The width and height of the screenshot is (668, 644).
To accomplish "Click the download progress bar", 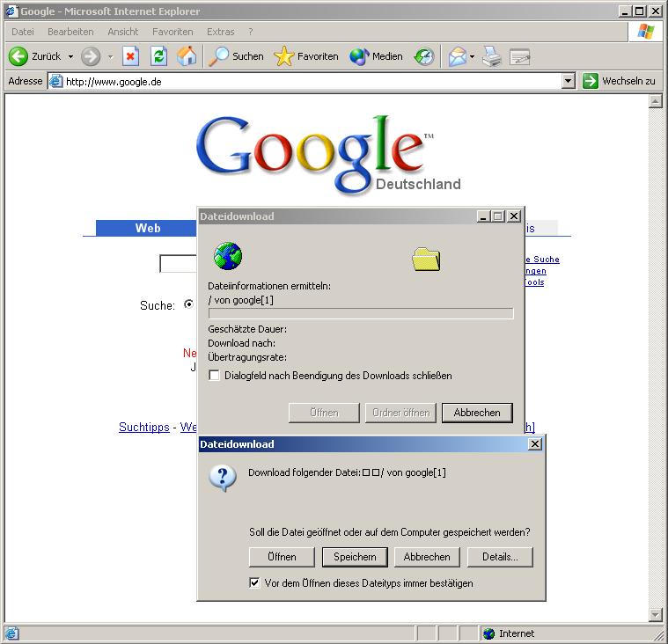I will (x=361, y=314).
